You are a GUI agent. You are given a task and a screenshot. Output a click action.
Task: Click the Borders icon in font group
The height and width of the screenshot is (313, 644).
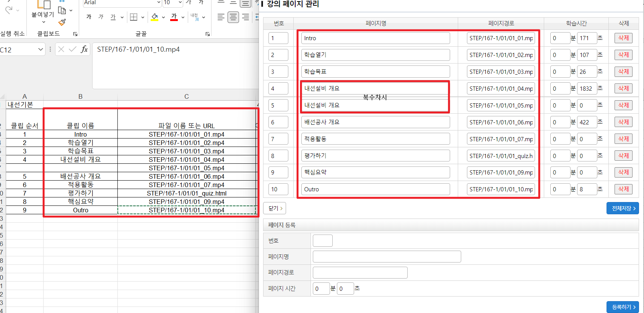(x=133, y=17)
